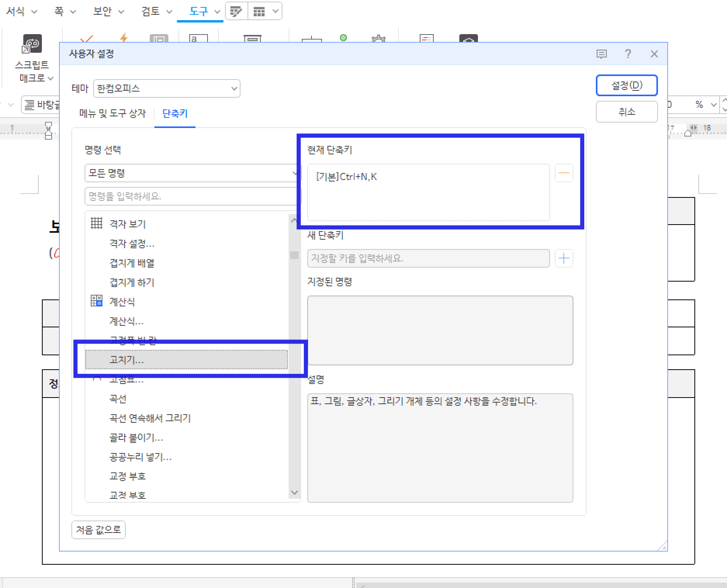This screenshot has width=727, height=588.
Task: Click the calculation icon next to 계산식
Action: [x=96, y=302]
